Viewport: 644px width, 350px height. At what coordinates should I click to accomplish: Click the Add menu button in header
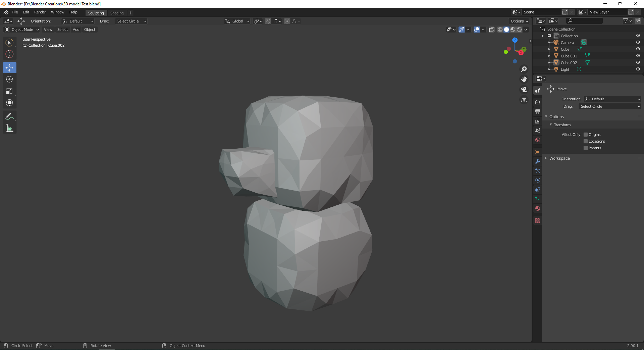point(76,30)
